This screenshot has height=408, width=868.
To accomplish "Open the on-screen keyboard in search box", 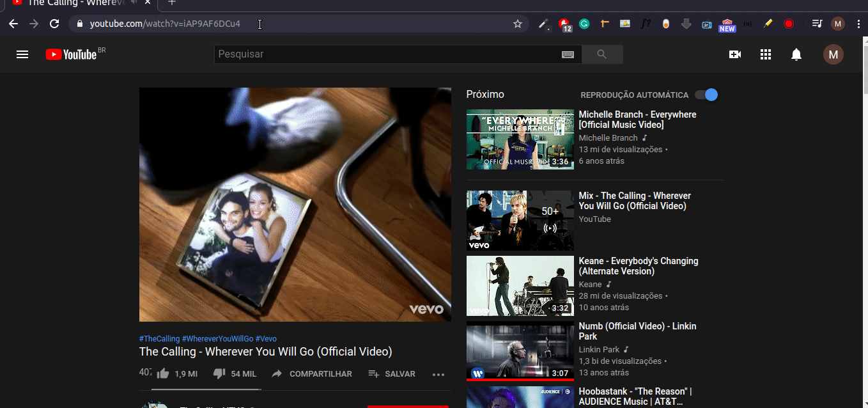I will click(x=568, y=54).
